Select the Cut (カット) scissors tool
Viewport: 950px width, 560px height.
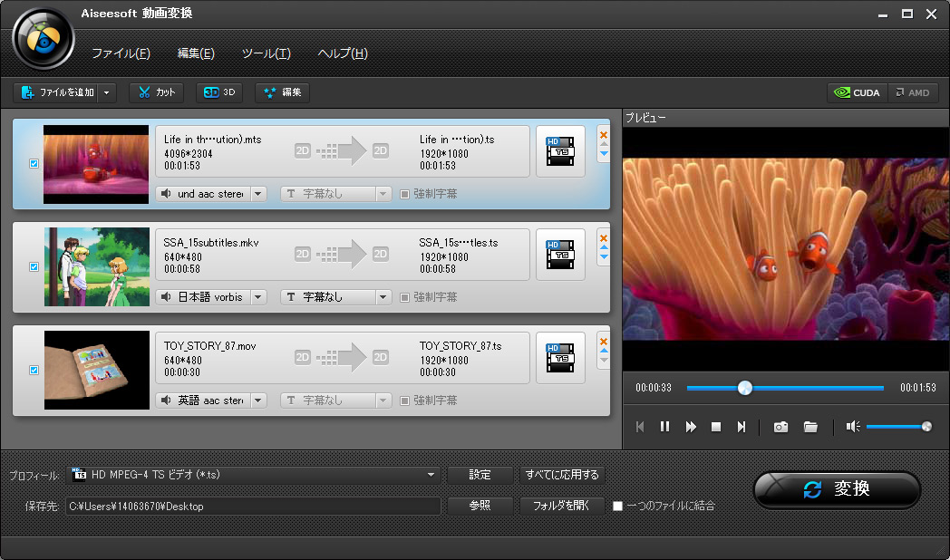coord(156,92)
